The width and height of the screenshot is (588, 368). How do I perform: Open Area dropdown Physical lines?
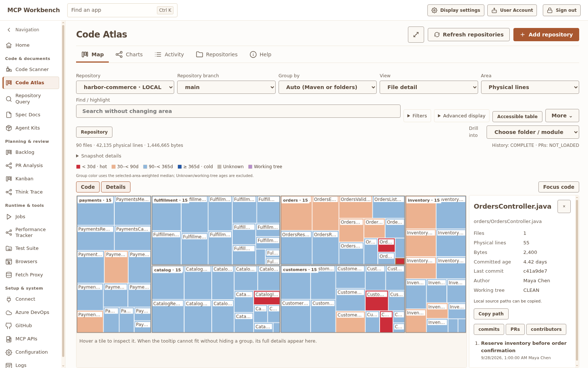tap(530, 87)
